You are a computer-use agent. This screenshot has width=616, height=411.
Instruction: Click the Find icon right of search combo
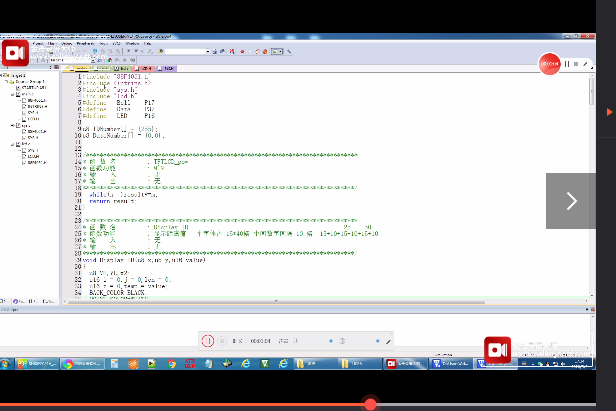214,51
